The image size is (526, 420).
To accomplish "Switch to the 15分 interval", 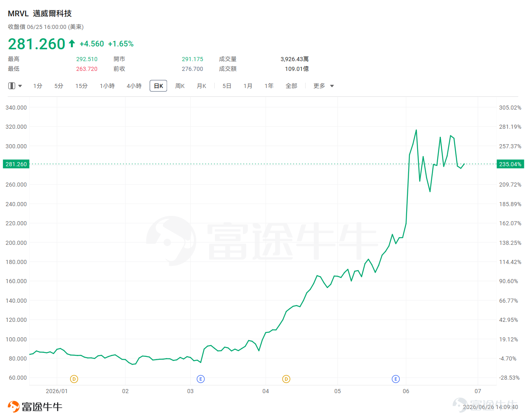I will (81, 86).
